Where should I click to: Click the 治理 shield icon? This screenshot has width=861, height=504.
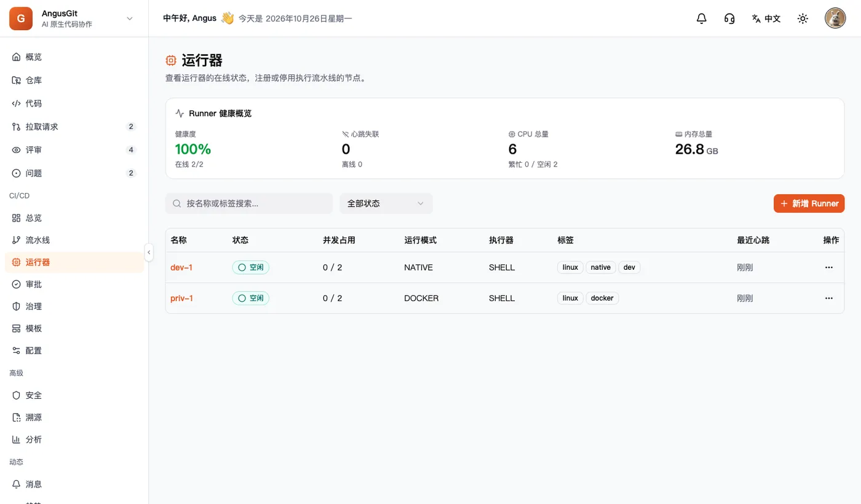pos(17,307)
